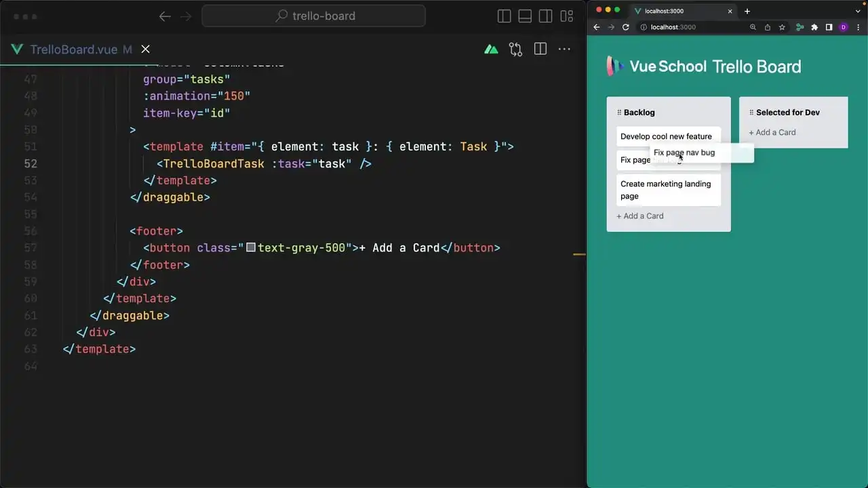Open the browser zoom magnifier icon
Screen dimensions: 868x488
point(753,27)
